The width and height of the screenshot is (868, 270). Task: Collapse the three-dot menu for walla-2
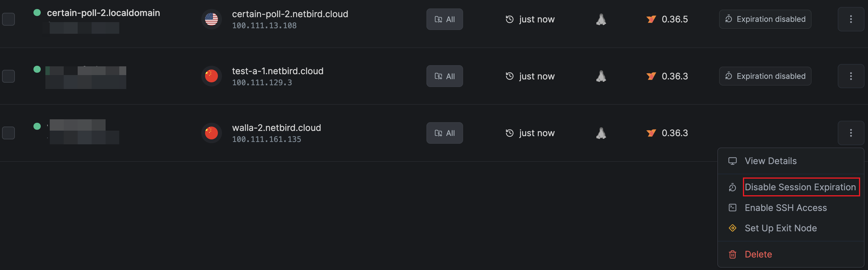tap(851, 133)
